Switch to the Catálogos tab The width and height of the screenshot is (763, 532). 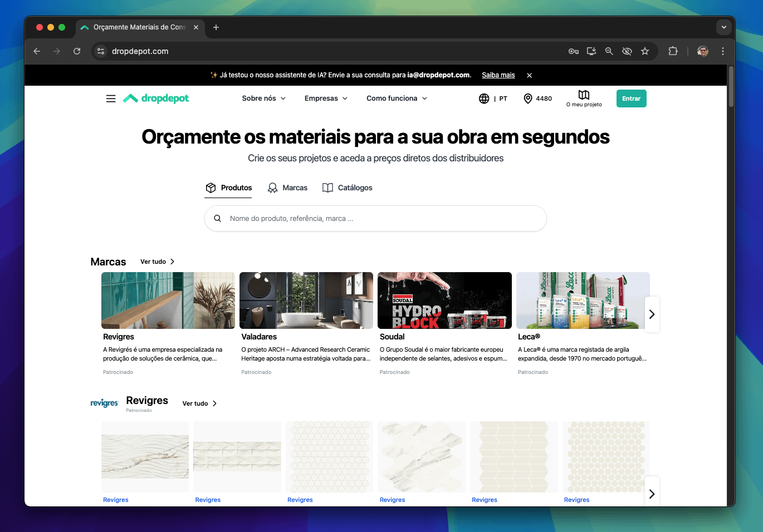348,188
